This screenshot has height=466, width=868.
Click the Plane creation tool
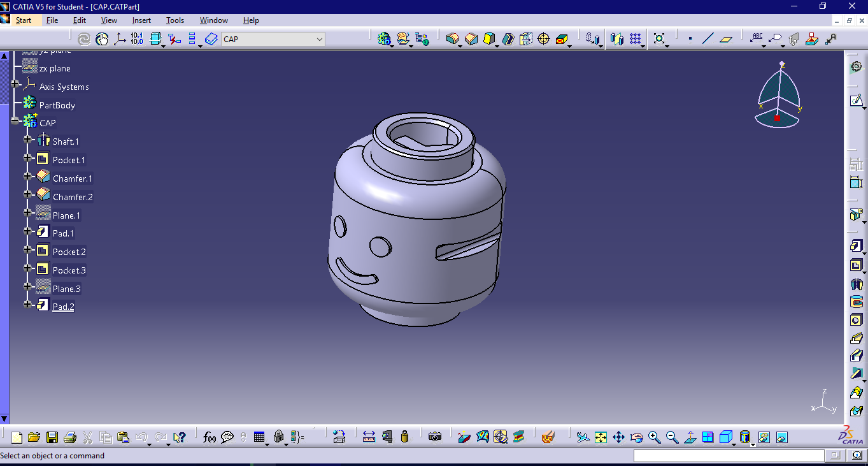(725, 39)
